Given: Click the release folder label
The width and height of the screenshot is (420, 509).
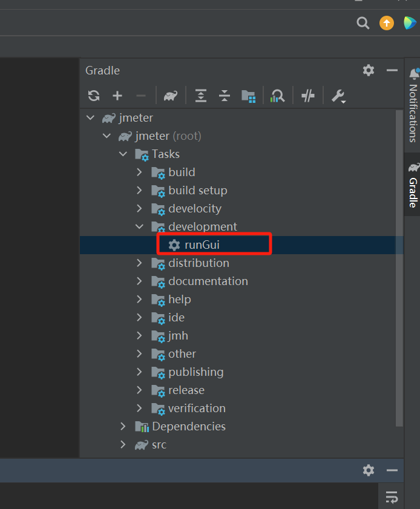Looking at the screenshot, I should (x=186, y=390).
